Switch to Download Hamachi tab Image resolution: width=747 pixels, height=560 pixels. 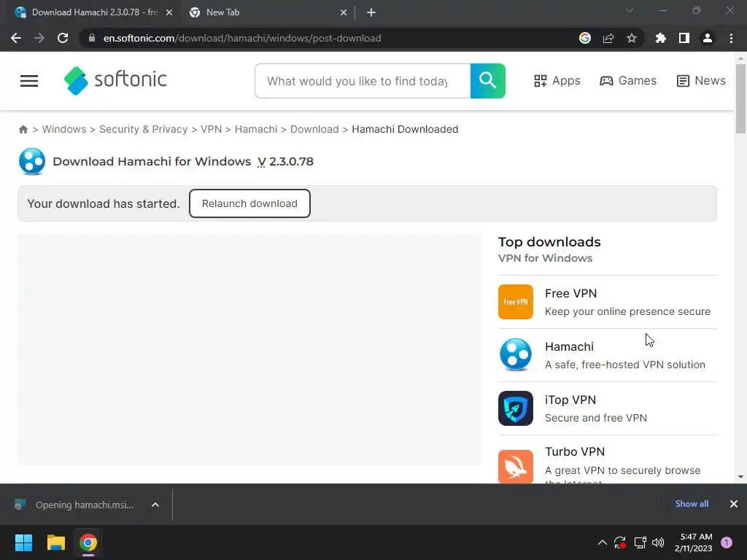pyautogui.click(x=94, y=12)
